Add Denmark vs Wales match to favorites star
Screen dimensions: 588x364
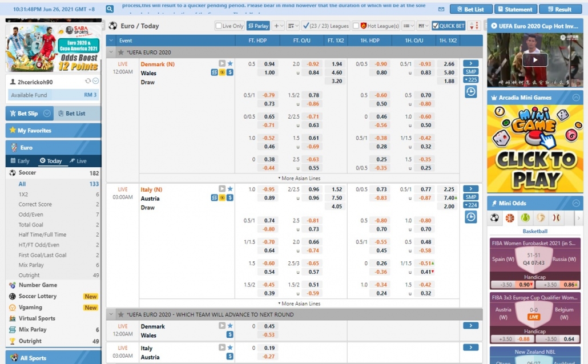coord(230,63)
